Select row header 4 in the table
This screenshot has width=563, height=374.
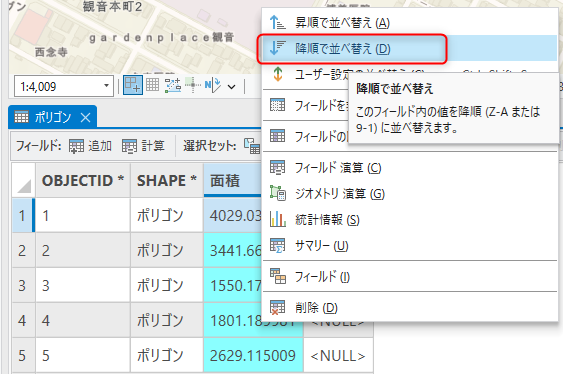[23, 320]
